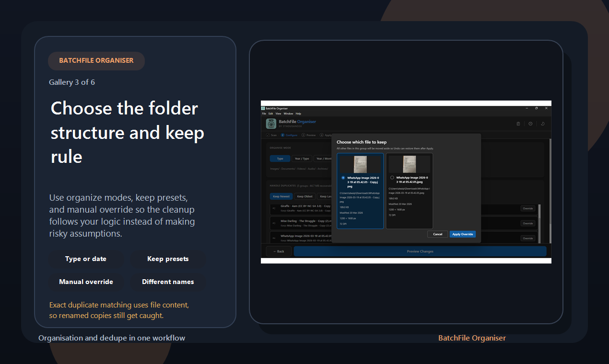This screenshot has width=609, height=364.
Task: Open the Window menu
Action: (x=288, y=114)
